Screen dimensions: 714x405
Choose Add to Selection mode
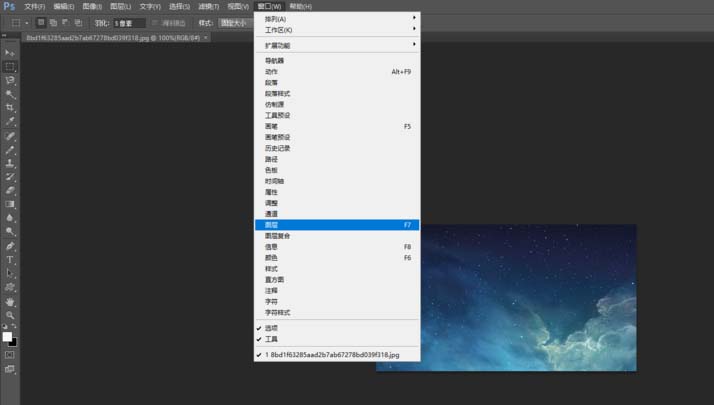pos(53,22)
